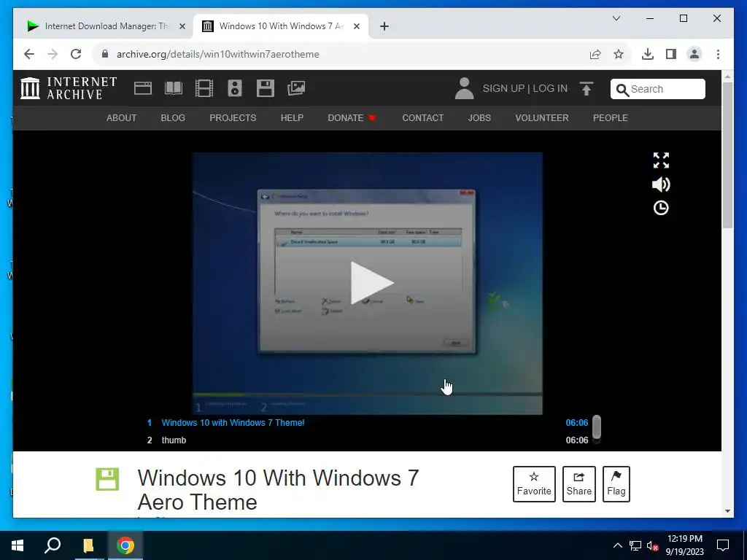Image resolution: width=747 pixels, height=560 pixels.
Task: Open the notification center icon
Action: [723, 545]
